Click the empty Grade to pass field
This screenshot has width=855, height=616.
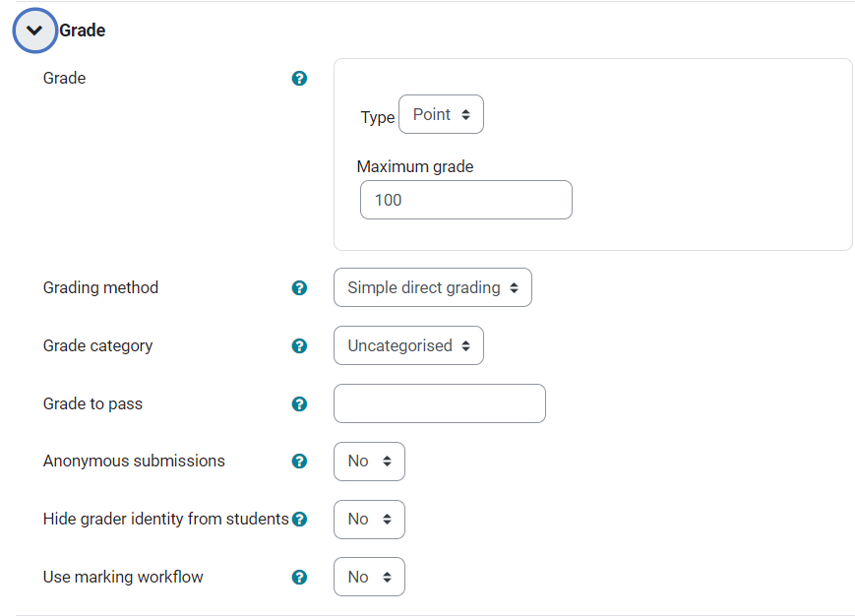coord(439,403)
